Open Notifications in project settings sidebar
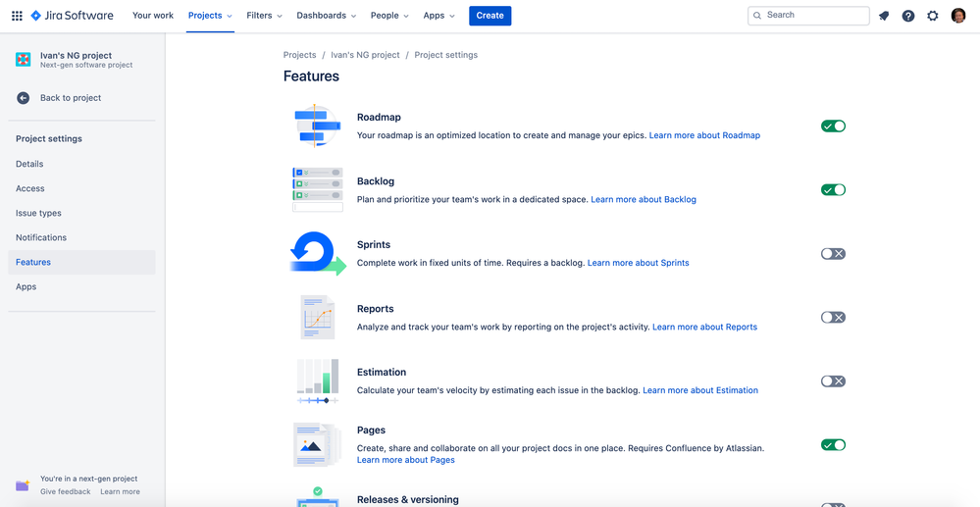980x507 pixels. [x=81, y=237]
